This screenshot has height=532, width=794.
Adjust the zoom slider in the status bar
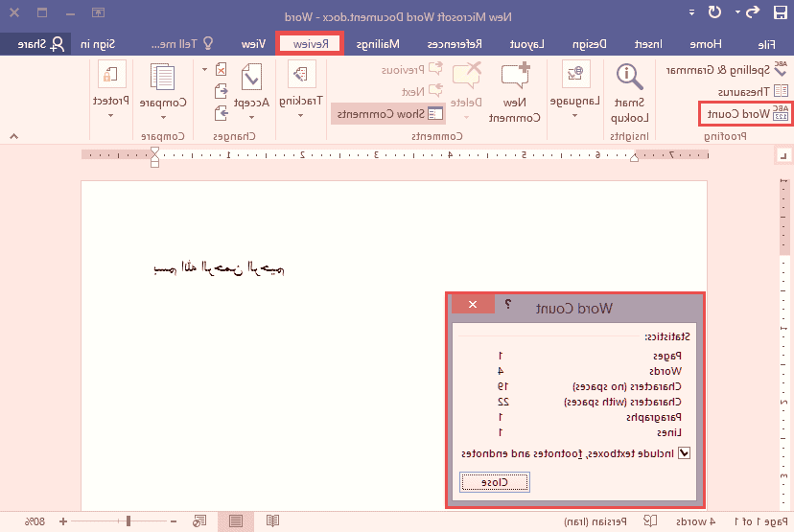128,521
